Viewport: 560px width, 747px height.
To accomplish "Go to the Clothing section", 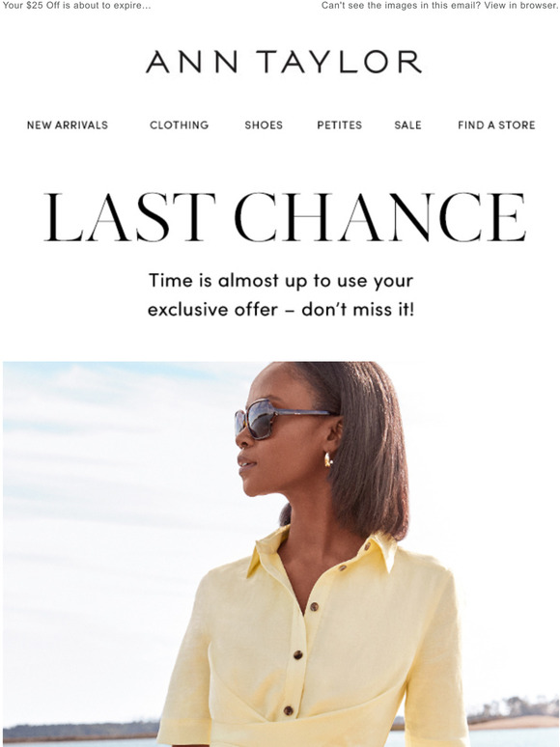I will click(x=180, y=125).
